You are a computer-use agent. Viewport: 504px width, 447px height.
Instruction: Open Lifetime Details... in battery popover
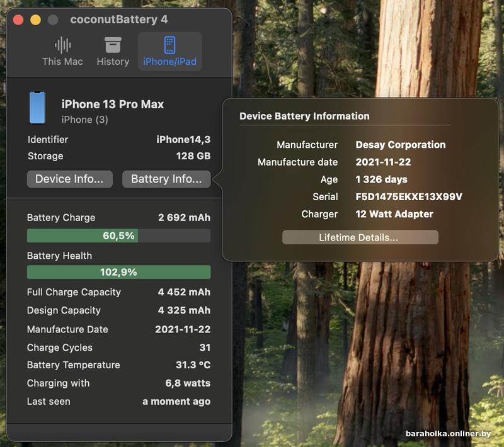(x=360, y=237)
